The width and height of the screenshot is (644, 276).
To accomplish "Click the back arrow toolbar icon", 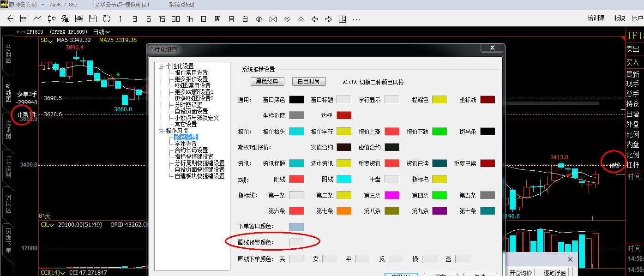I will pyautogui.click(x=11, y=19).
